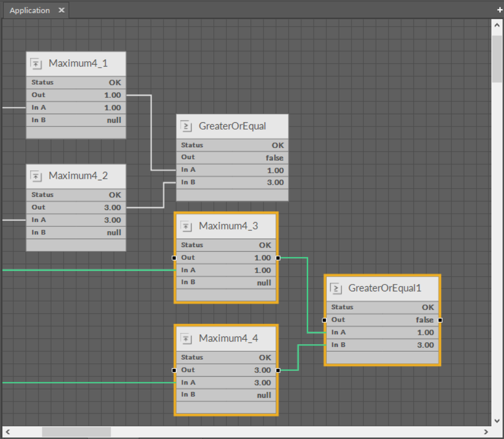Add a new tab with plus icon
The height and width of the screenshot is (439, 504).
point(499,10)
